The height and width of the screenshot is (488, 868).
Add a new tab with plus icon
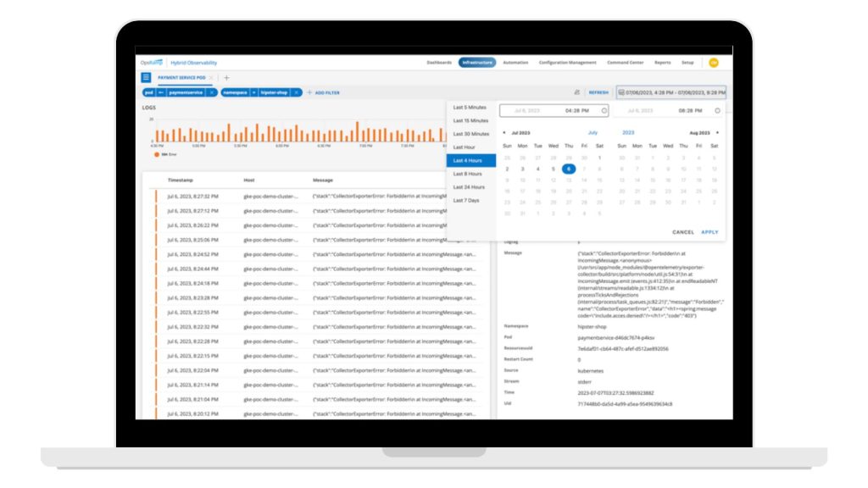(226, 77)
